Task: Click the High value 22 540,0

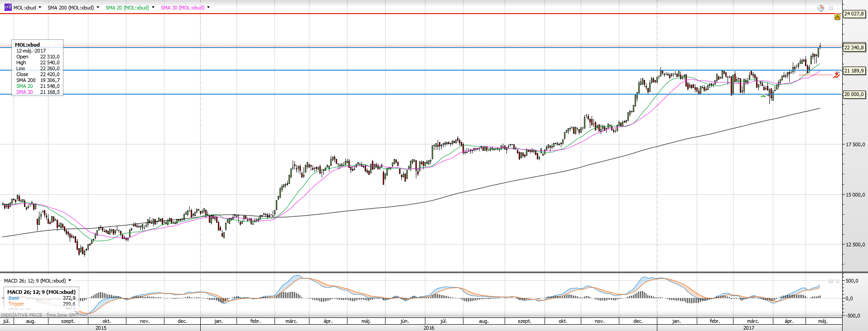Action: tap(50, 62)
